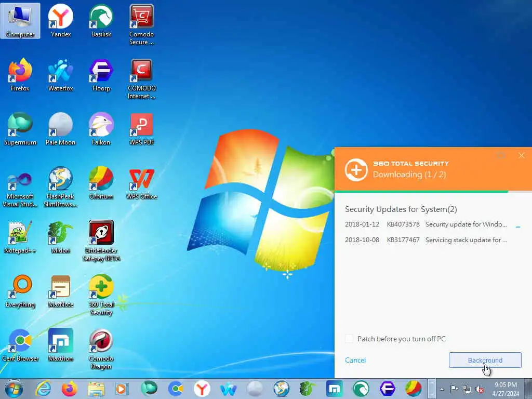Show hidden system tray icons

click(442, 389)
